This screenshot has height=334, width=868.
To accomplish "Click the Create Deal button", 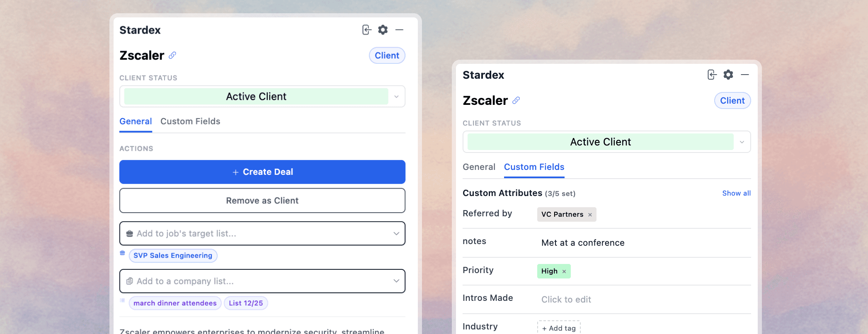I will coord(262,172).
